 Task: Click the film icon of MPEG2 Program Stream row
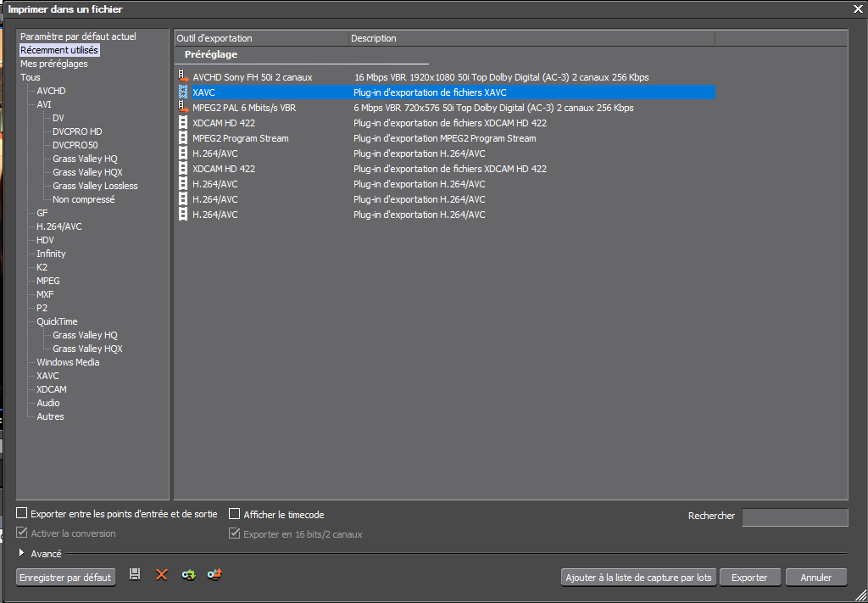(183, 138)
